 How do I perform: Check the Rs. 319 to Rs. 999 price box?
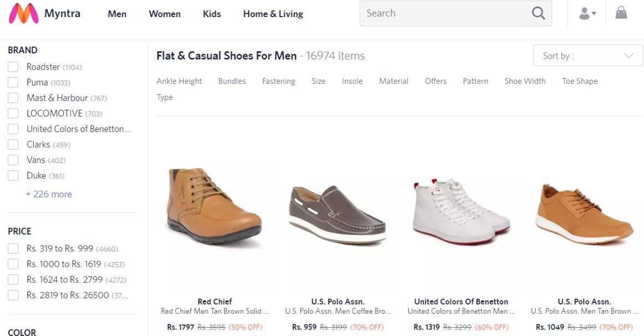(x=13, y=249)
